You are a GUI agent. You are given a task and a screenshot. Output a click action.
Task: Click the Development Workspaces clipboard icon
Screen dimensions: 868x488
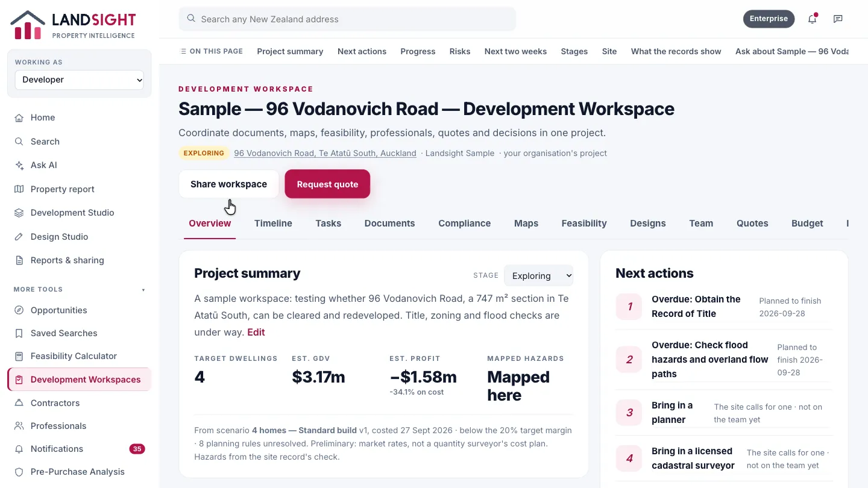(19, 380)
